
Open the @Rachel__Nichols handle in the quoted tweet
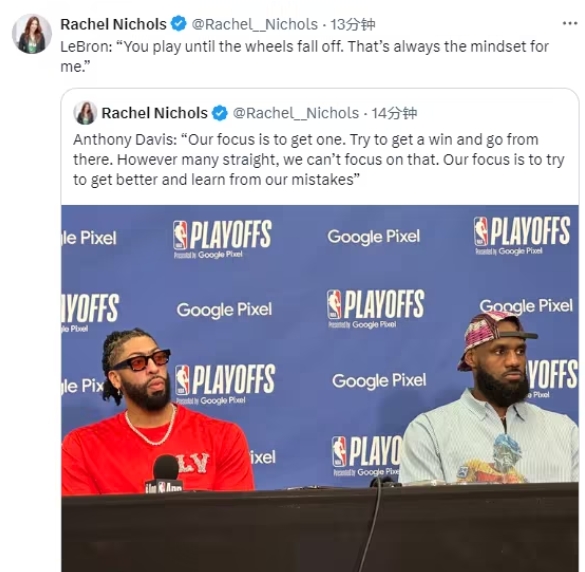pos(296,113)
